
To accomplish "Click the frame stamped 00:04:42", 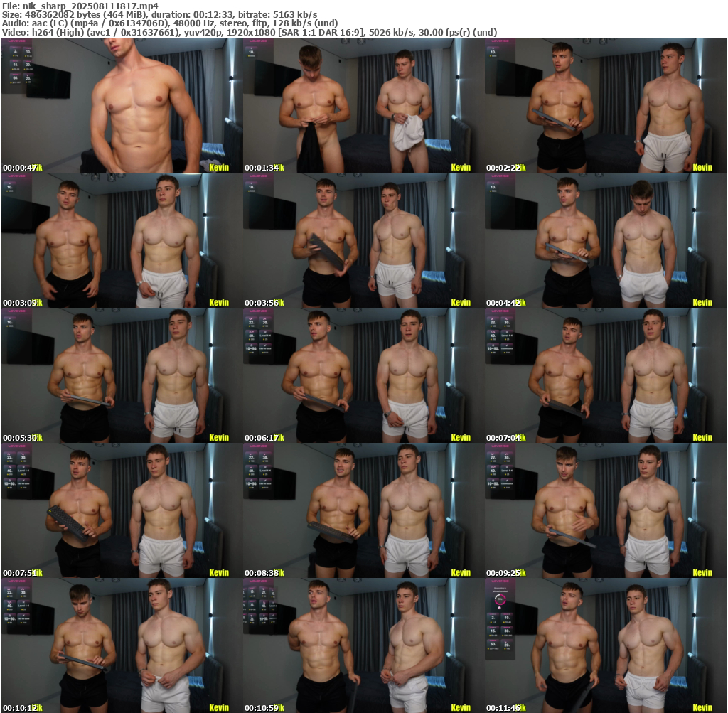I will (x=605, y=240).
